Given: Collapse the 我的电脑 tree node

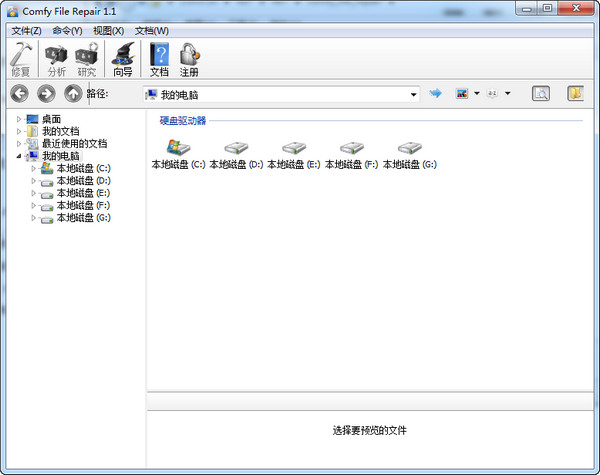Looking at the screenshot, I should (19, 156).
